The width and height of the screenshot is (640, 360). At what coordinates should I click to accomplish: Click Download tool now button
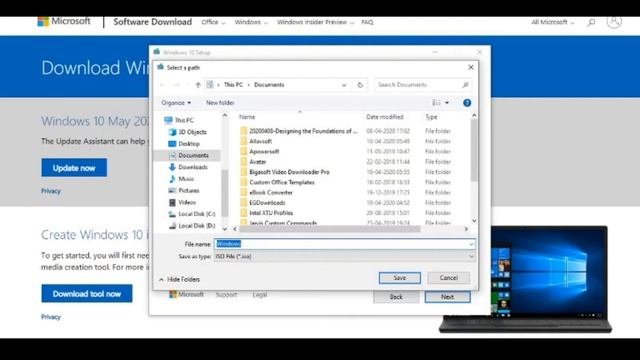[87, 294]
